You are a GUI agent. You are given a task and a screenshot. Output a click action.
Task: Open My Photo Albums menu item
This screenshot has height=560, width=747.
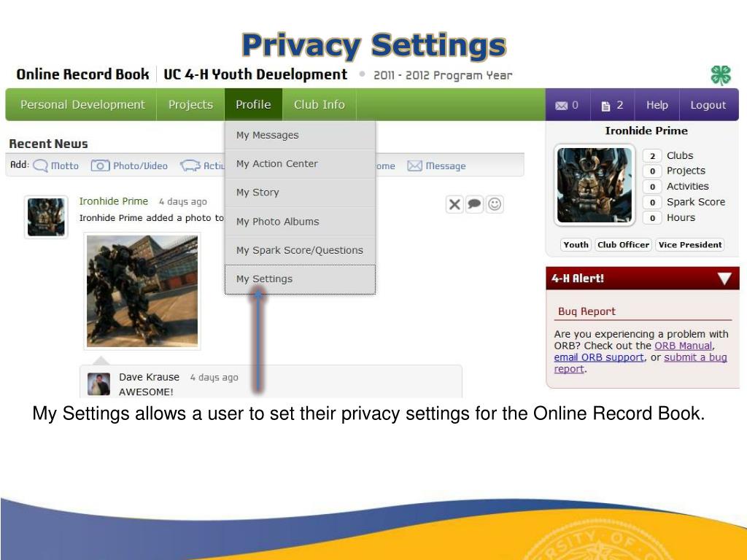300,222
